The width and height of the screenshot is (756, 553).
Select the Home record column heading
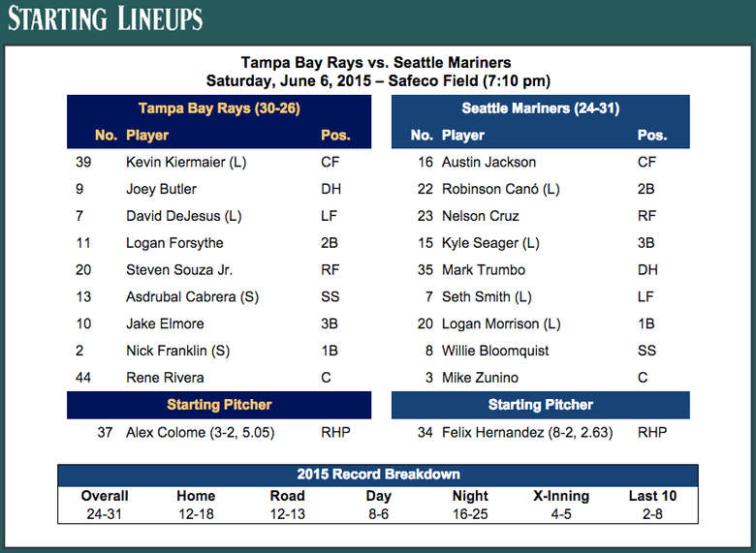tap(196, 496)
